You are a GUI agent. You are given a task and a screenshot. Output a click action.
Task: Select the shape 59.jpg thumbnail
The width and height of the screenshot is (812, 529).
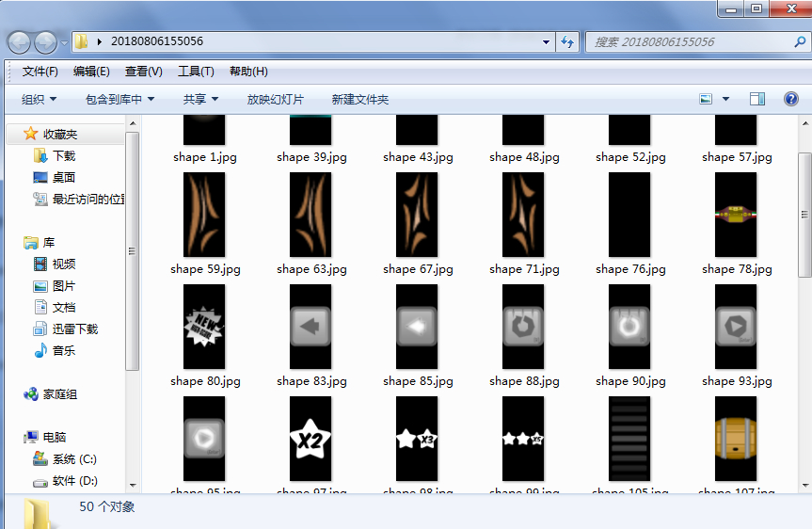tap(204, 215)
